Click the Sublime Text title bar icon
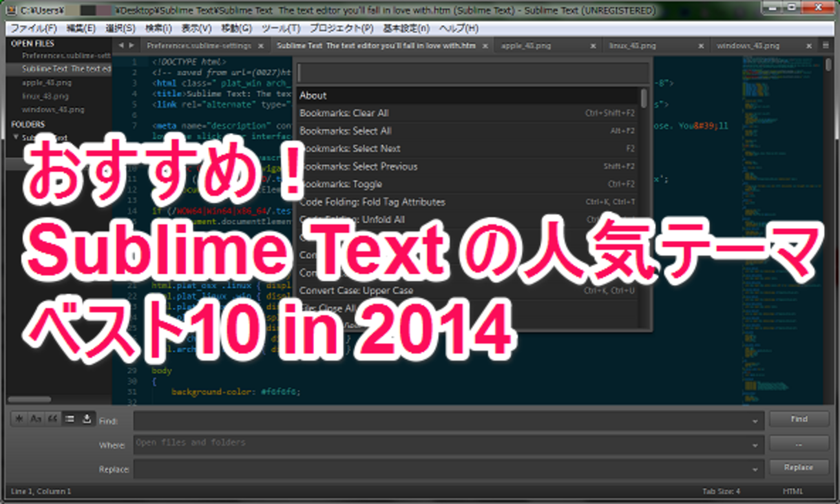 (x=11, y=11)
